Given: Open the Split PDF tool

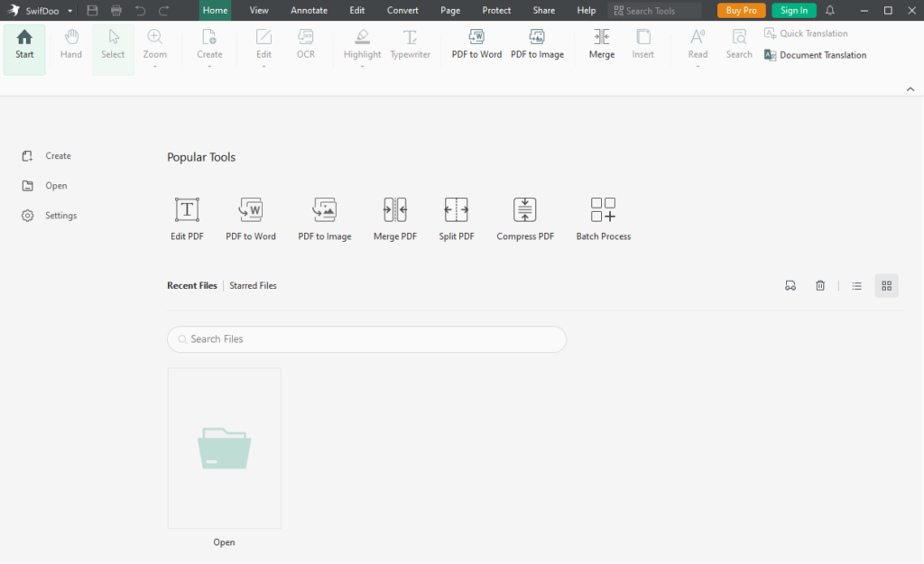Looking at the screenshot, I should pos(456,219).
